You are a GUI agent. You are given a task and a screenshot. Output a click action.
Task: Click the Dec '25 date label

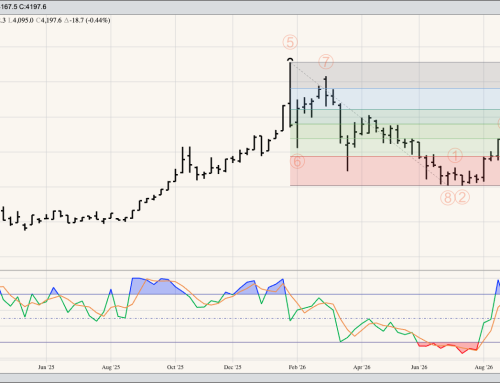pyautogui.click(x=232, y=367)
